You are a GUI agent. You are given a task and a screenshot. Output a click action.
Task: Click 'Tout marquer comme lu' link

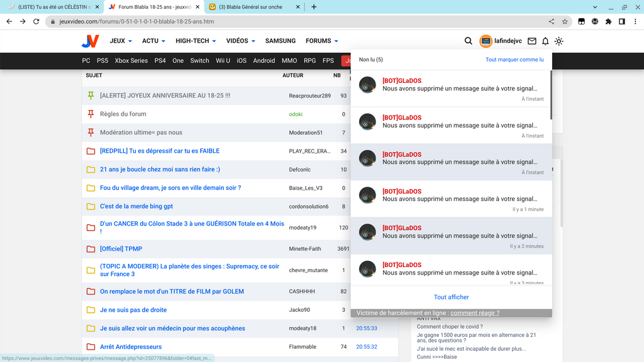[514, 60]
